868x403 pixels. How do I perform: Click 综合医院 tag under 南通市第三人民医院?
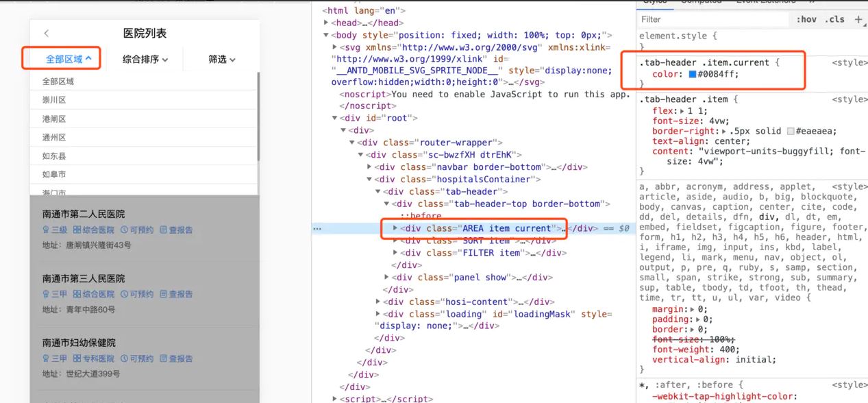pos(94,294)
